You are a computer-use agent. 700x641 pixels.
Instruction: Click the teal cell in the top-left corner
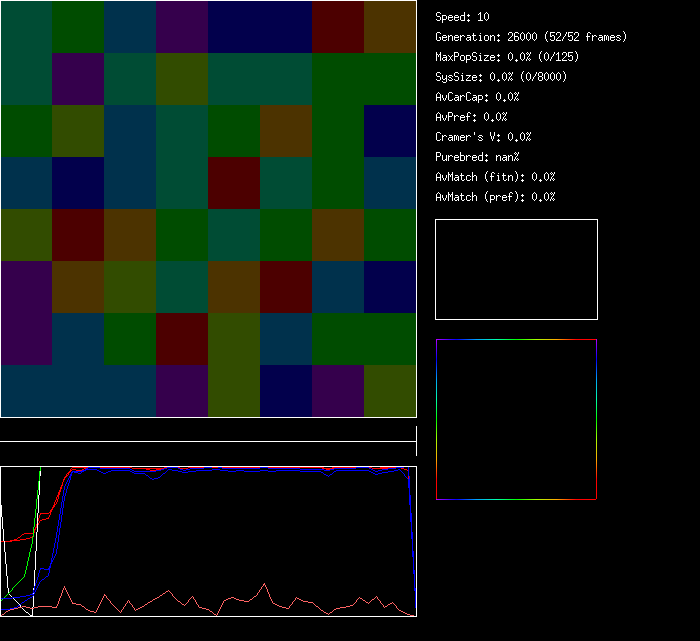(26, 27)
